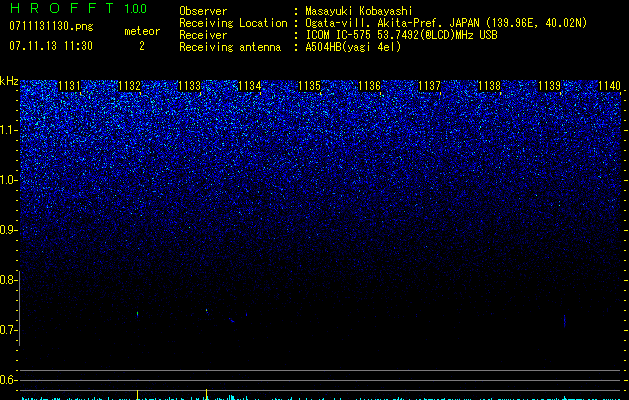Select observer name Masayuki Kobayashi
Image resolution: width=629 pixels, height=400 pixels.
[359, 11]
